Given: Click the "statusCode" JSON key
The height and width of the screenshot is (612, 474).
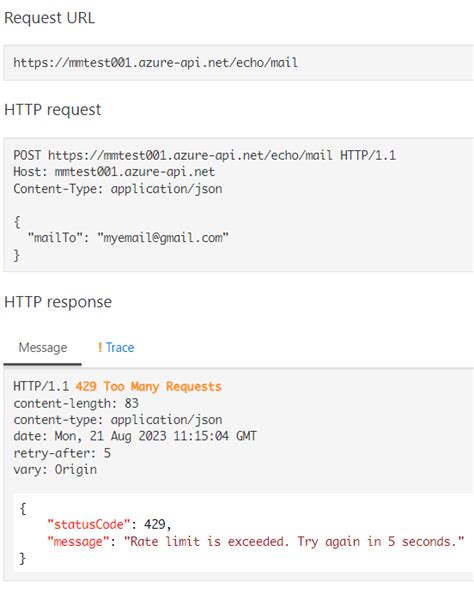Looking at the screenshot, I should click(88, 524).
